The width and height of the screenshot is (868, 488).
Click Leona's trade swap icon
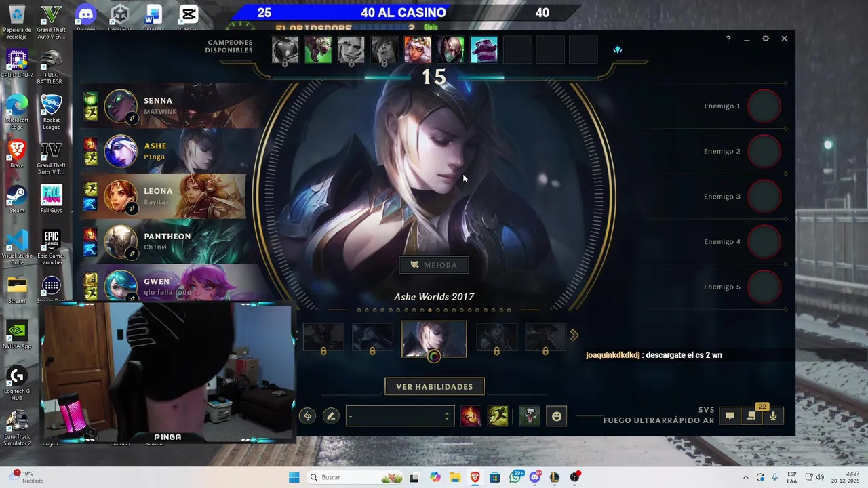[132, 209]
